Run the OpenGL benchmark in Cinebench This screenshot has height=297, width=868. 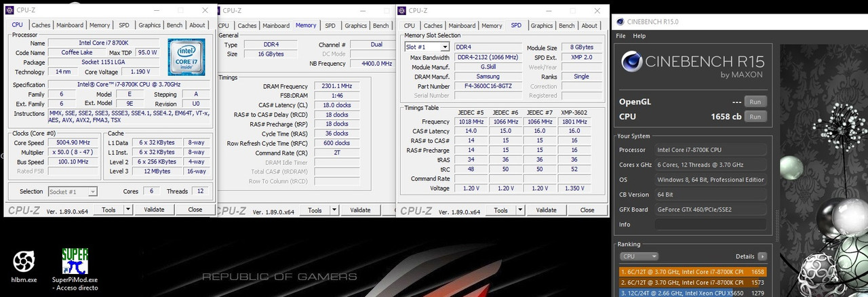(755, 102)
